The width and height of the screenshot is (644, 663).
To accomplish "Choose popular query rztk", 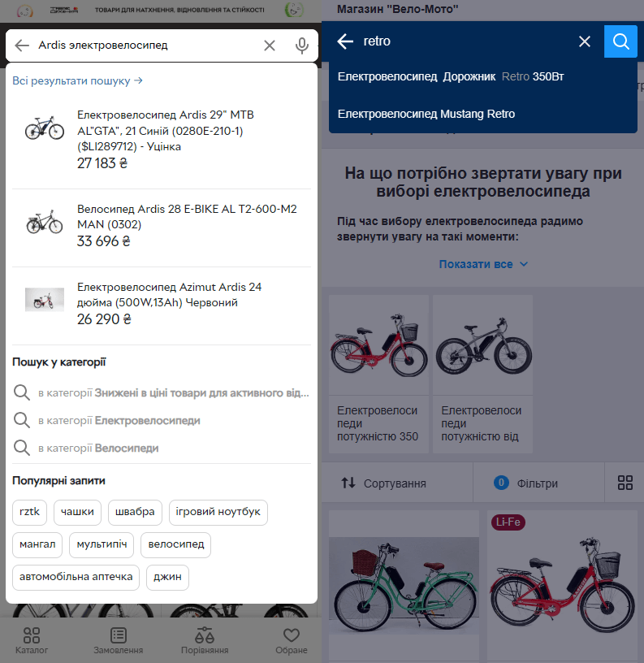I will tap(29, 512).
